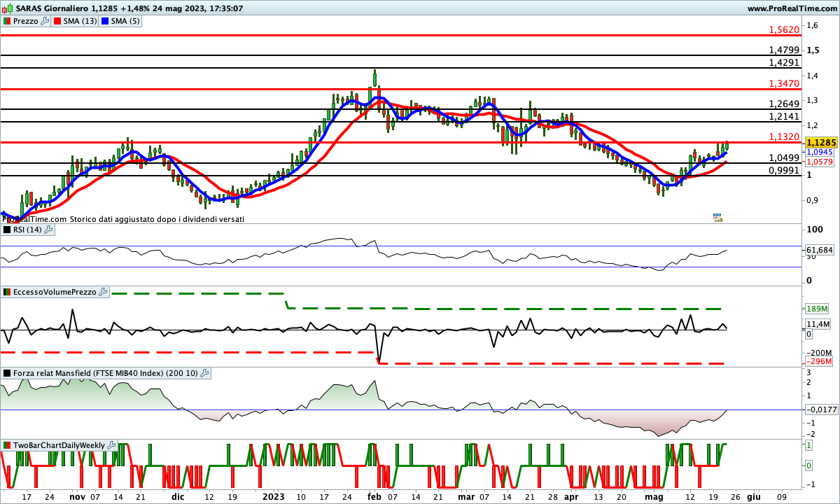840x504 pixels.
Task: Click the 1,0499 level label
Action: tap(784, 157)
